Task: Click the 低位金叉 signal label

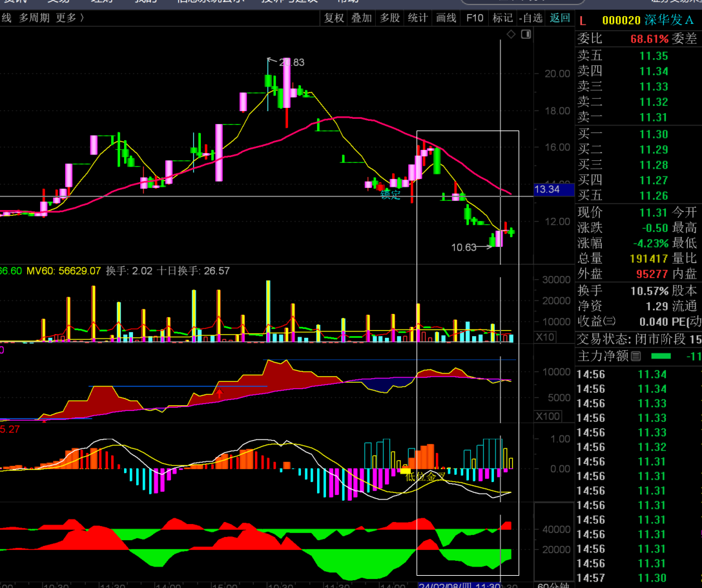Action: coord(426,477)
